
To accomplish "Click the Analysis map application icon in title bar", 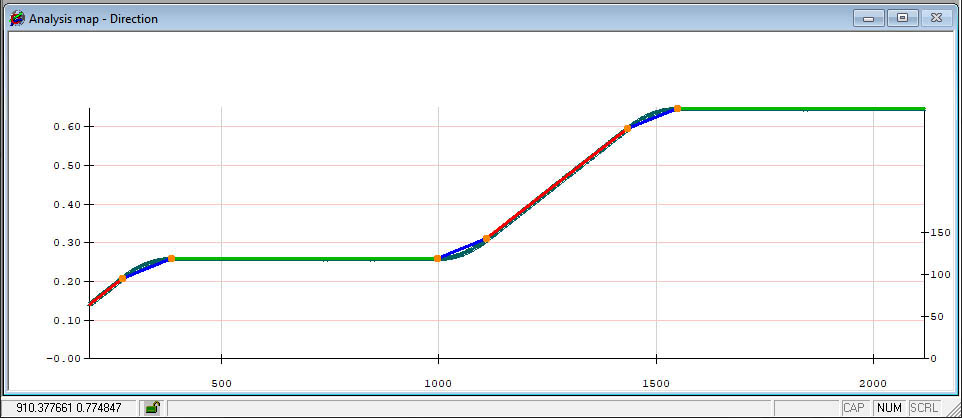I will (18, 18).
